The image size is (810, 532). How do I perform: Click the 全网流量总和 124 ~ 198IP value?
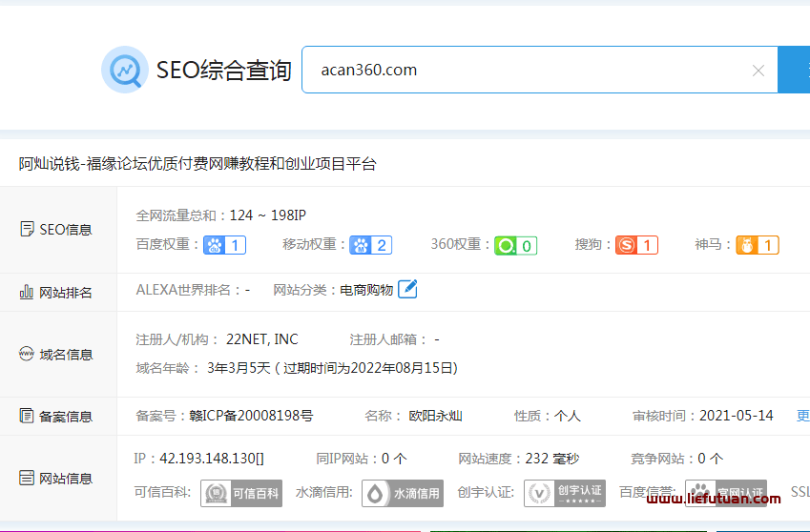coord(267,215)
